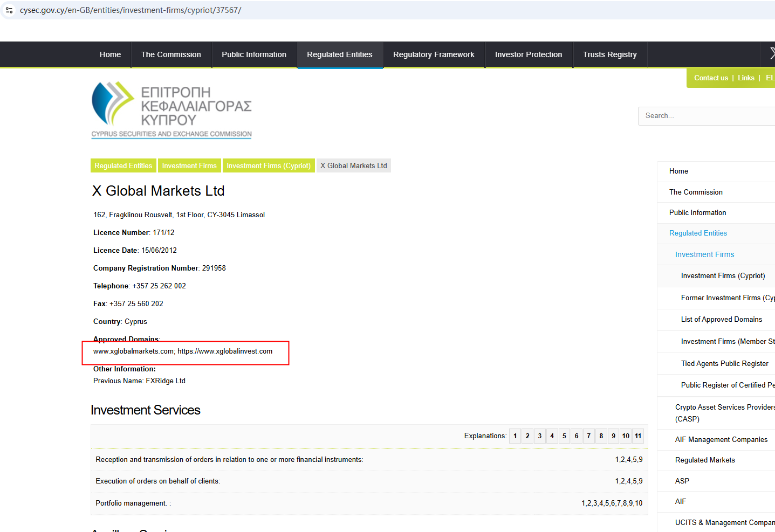Image resolution: width=775 pixels, height=532 pixels.
Task: Click the CySEC logo image
Action: [172, 110]
